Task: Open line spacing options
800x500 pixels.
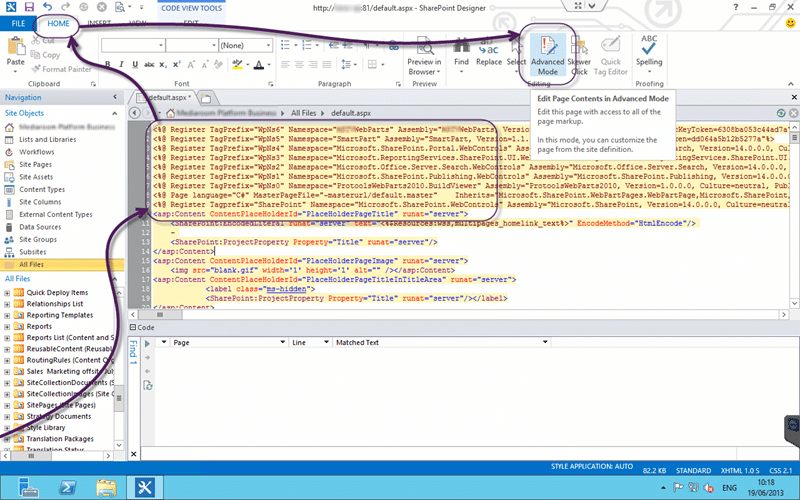Action: click(348, 64)
